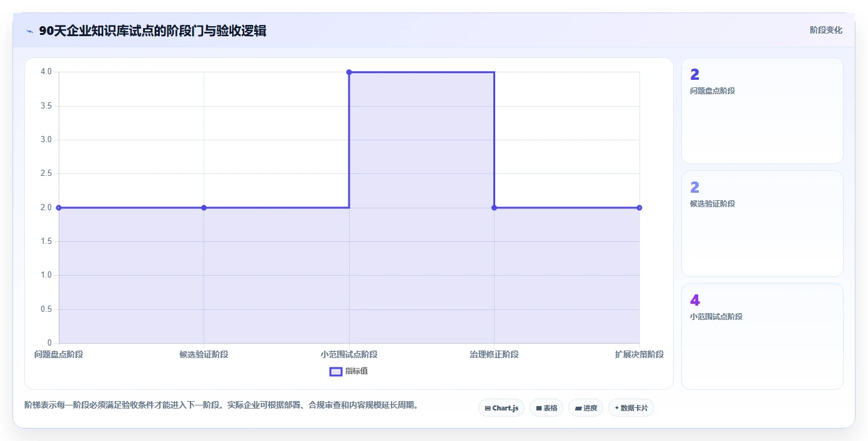The width and height of the screenshot is (868, 441).
Task: Click x-axis label 扩展决策阶段
Action: click(639, 354)
